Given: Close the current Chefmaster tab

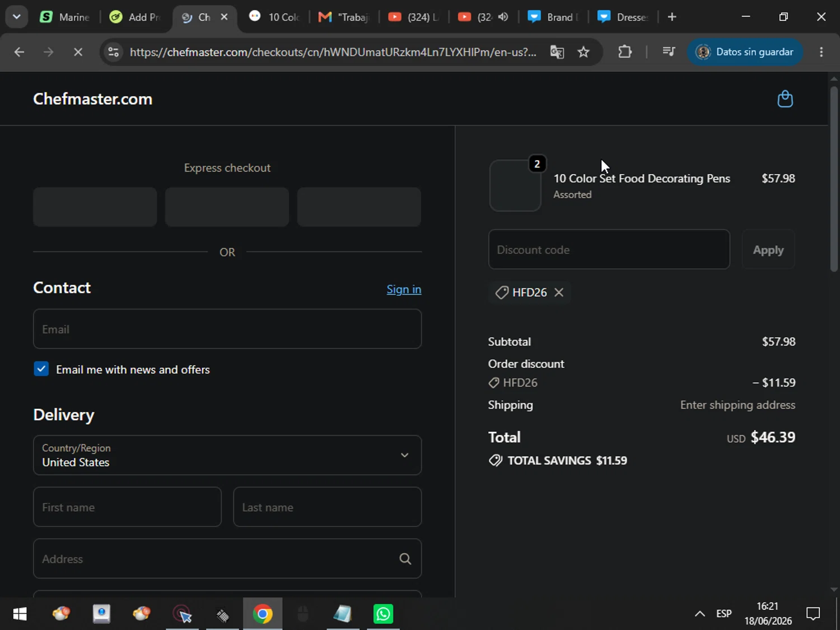Looking at the screenshot, I should (x=224, y=17).
